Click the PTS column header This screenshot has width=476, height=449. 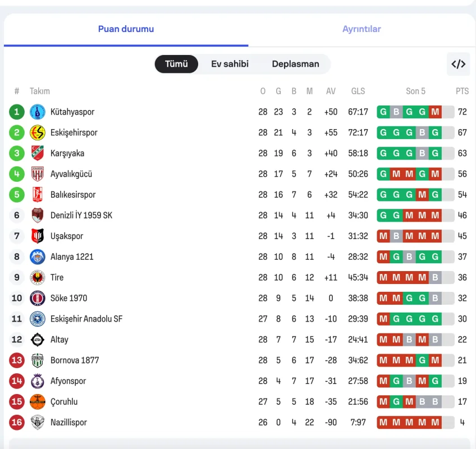462,91
